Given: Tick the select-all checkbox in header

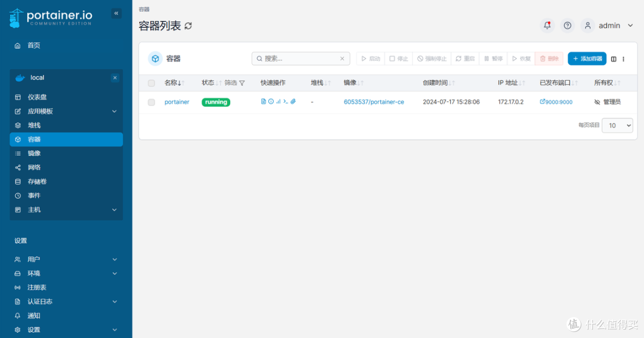Looking at the screenshot, I should click(x=151, y=83).
